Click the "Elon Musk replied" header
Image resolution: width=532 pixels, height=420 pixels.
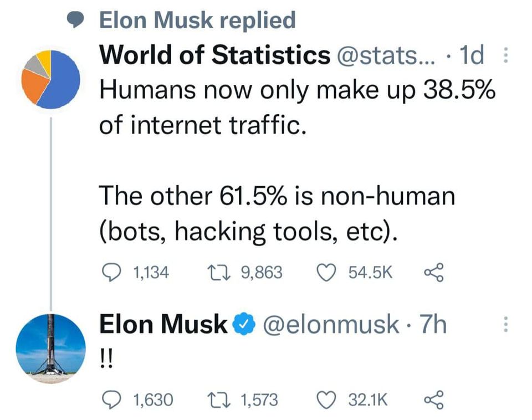(197, 21)
